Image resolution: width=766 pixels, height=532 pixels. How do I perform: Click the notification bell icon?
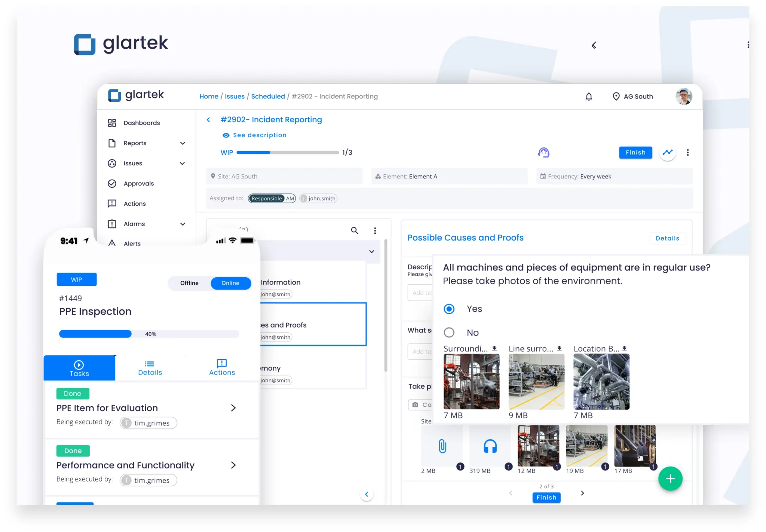[589, 97]
